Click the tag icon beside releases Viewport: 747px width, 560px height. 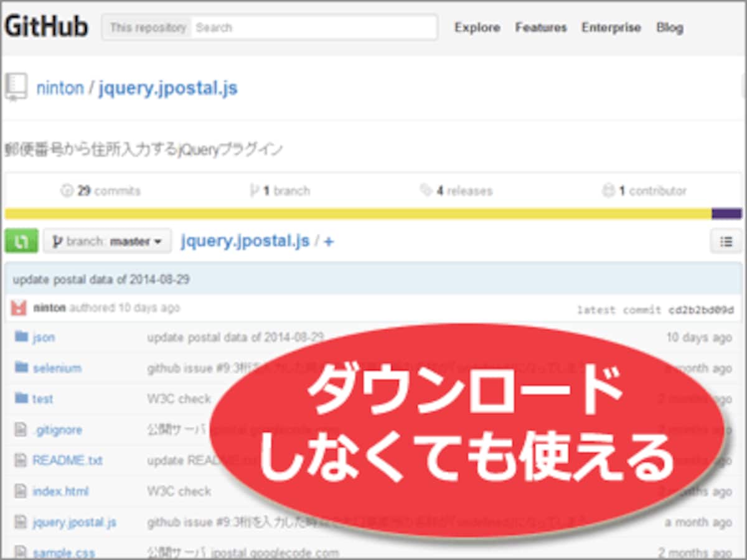(426, 191)
